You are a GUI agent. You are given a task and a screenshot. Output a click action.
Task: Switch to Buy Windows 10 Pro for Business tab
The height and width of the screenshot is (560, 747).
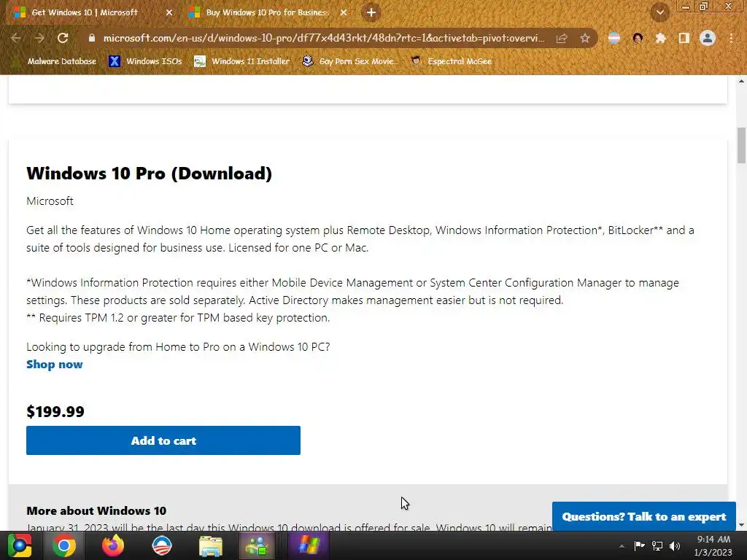point(267,12)
